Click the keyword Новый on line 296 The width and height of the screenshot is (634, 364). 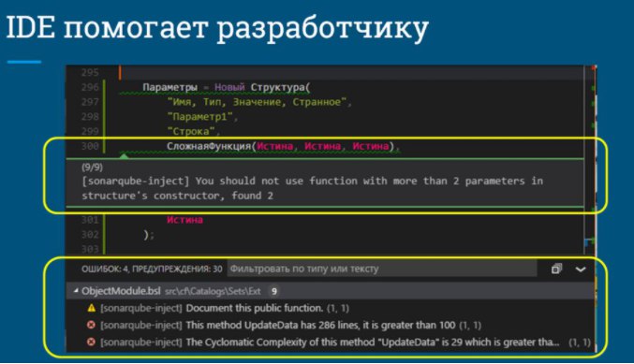pos(229,87)
